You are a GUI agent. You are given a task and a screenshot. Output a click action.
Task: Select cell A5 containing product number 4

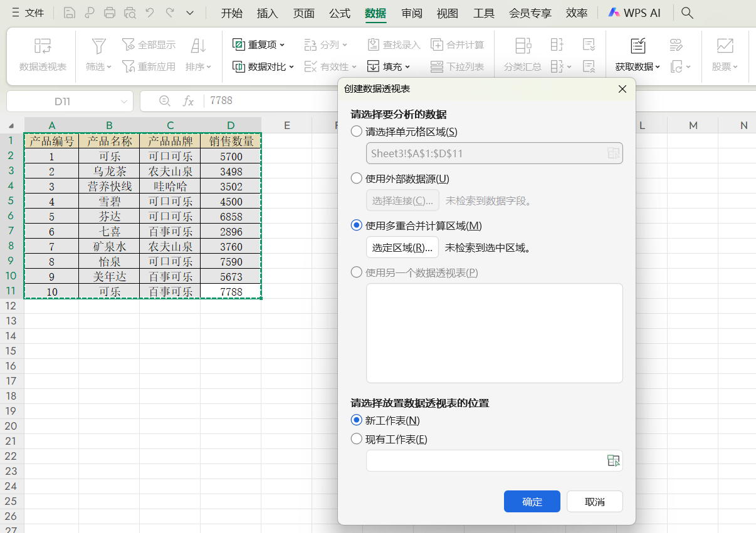pyautogui.click(x=51, y=201)
